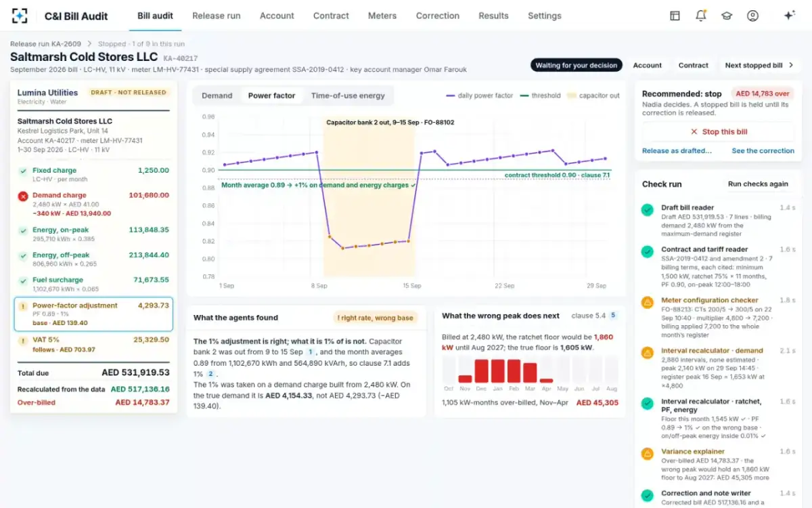Open the notifications bell

coord(701,16)
